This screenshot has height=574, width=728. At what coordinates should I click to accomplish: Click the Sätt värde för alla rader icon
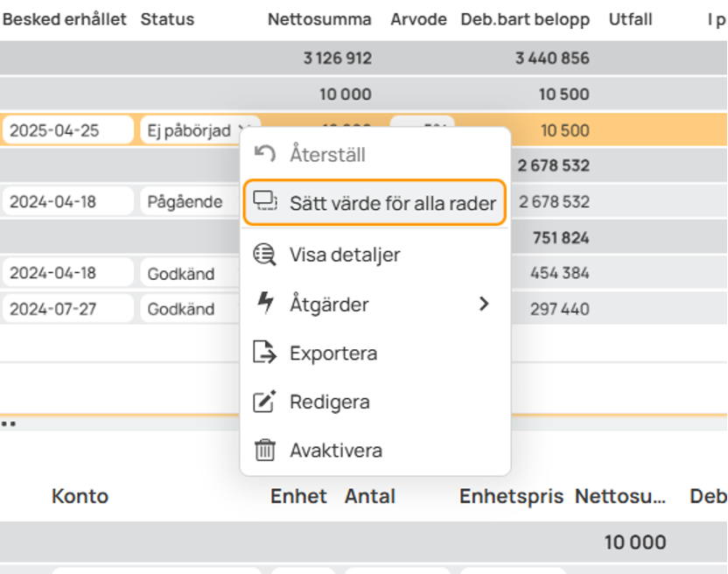point(264,203)
